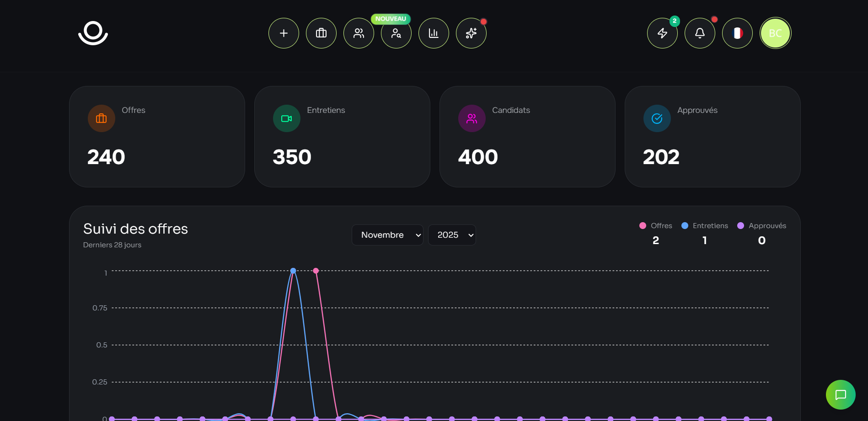Open the BC profile avatar
The image size is (868, 421).
(775, 33)
